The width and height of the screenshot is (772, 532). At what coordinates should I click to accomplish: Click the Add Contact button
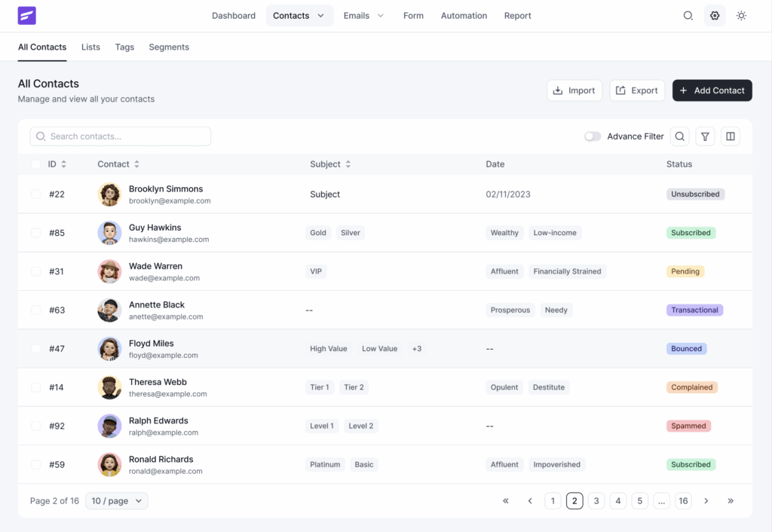pyautogui.click(x=712, y=90)
